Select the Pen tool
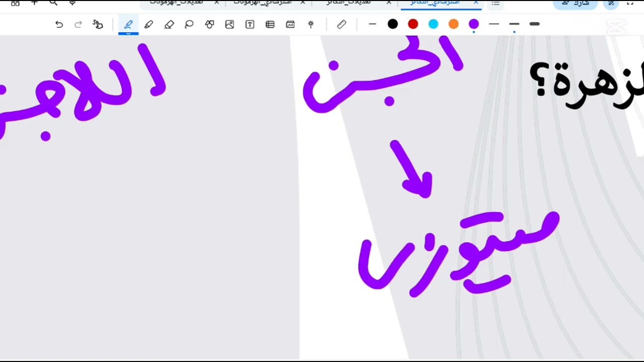Viewport: 644px width, 362px height. (x=128, y=24)
